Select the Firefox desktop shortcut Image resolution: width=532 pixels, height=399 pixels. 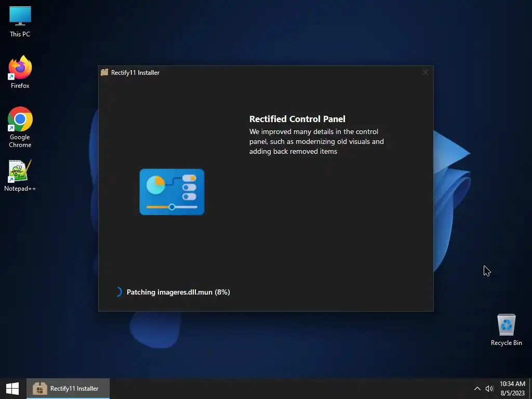[x=20, y=72]
